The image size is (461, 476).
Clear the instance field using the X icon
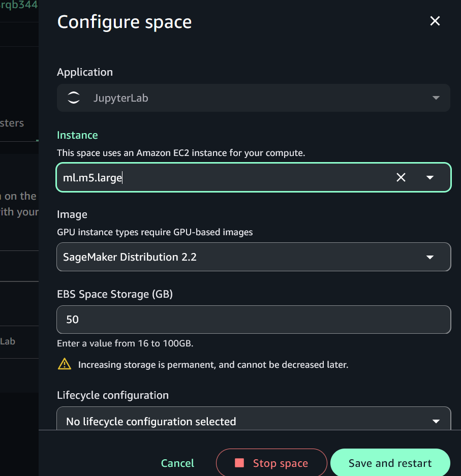click(x=401, y=177)
